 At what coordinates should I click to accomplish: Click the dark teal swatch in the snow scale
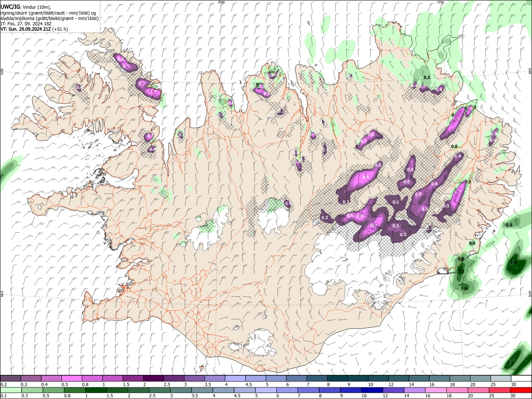[337, 378]
